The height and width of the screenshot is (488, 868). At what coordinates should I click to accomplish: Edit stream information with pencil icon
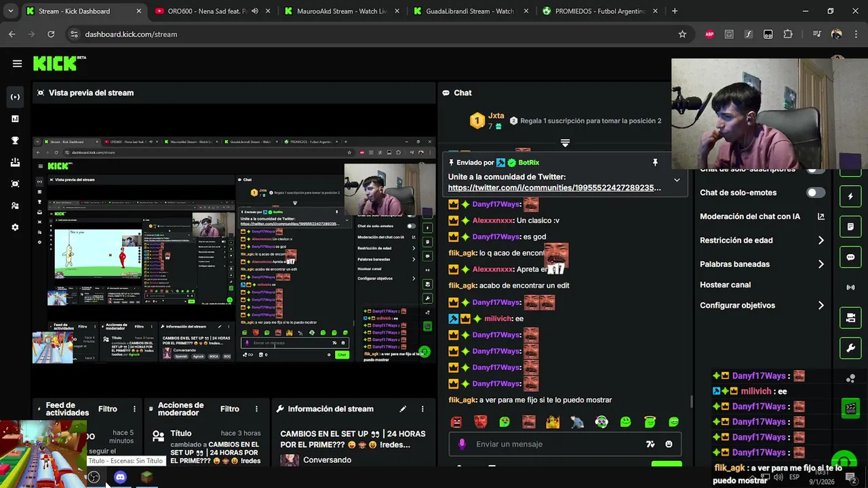(x=403, y=409)
